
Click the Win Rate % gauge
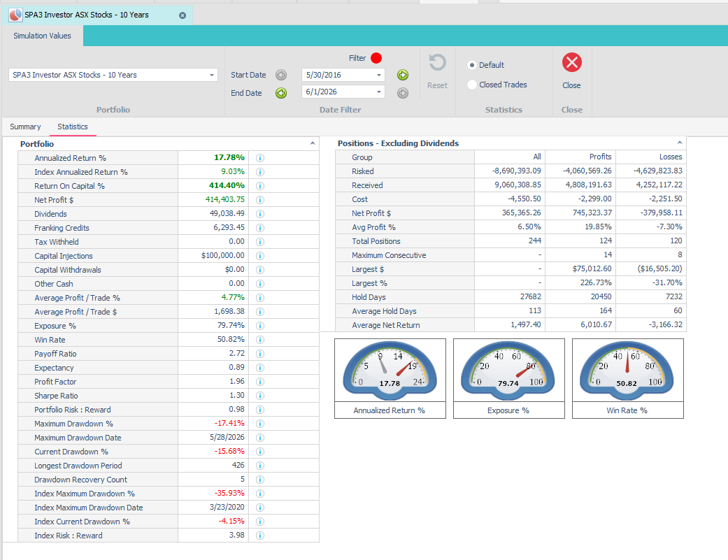628,370
